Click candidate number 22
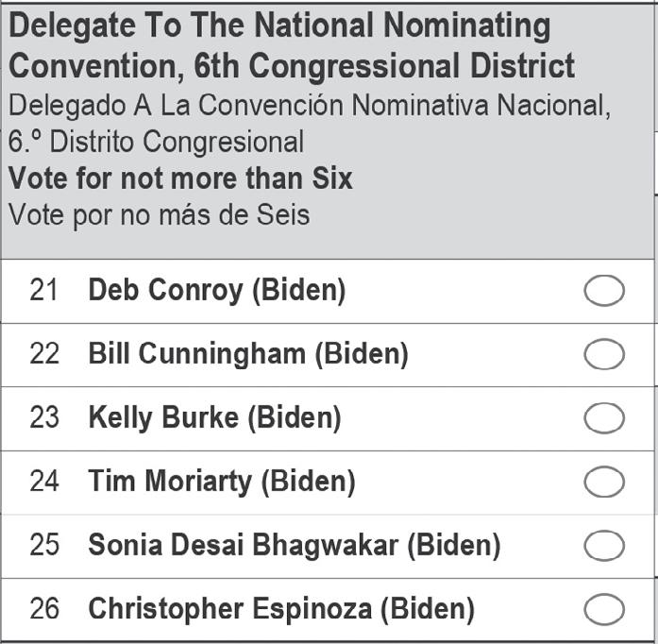This screenshot has width=658, height=644. [43, 354]
